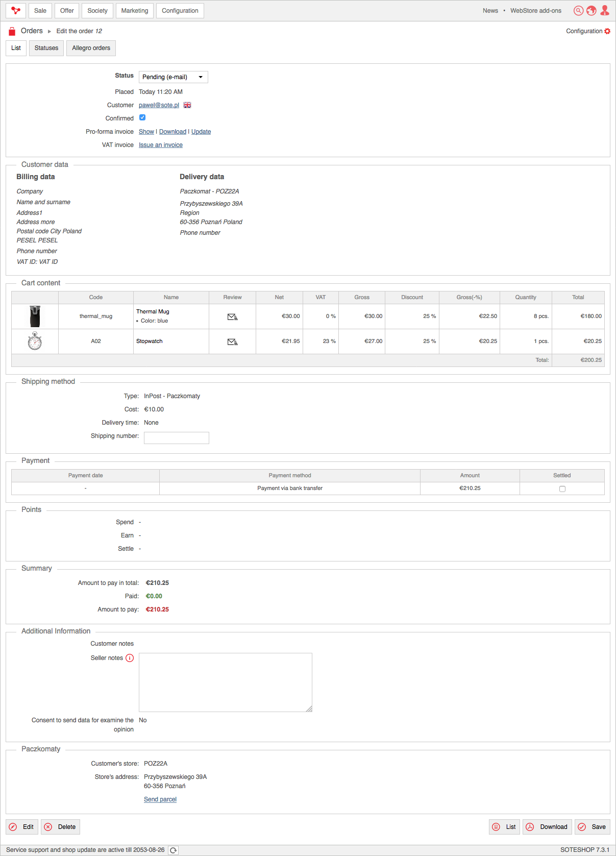
Task: Open customer pawel@sote.pl link
Action: coord(159,105)
